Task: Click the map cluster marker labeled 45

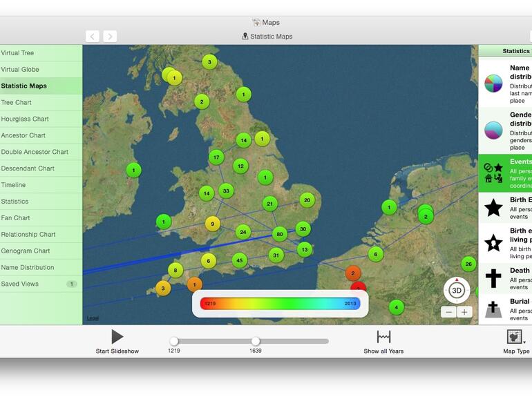Action: (x=240, y=260)
